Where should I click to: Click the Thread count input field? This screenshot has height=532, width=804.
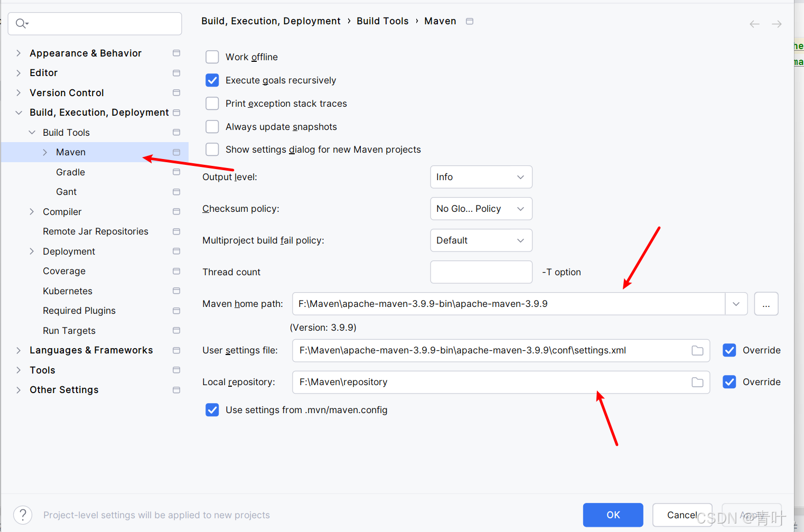tap(481, 272)
